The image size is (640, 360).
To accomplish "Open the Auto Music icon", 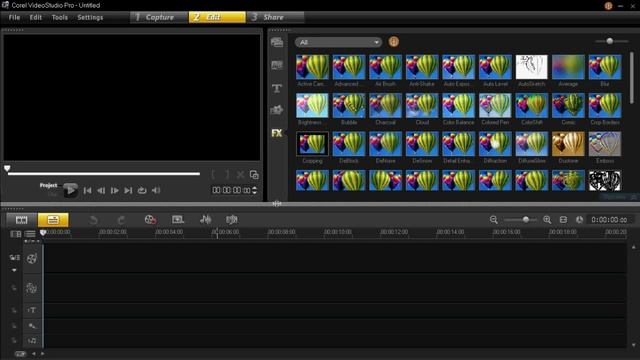I will (x=231, y=220).
